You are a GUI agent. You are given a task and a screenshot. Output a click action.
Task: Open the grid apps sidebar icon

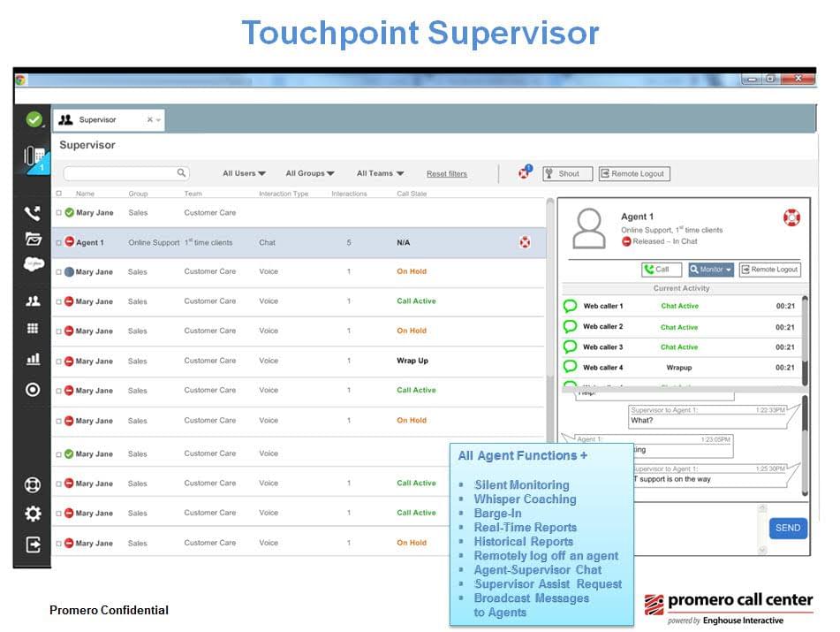pyautogui.click(x=33, y=328)
